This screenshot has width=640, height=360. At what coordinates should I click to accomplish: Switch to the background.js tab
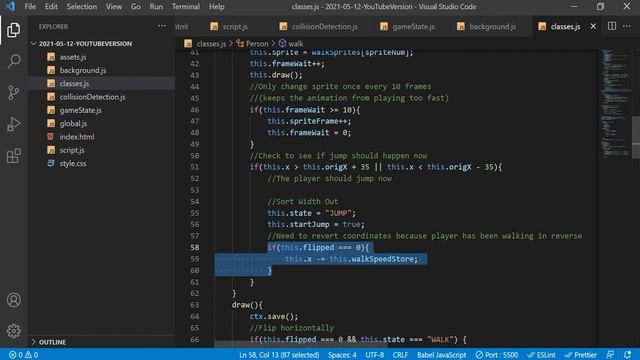[492, 26]
